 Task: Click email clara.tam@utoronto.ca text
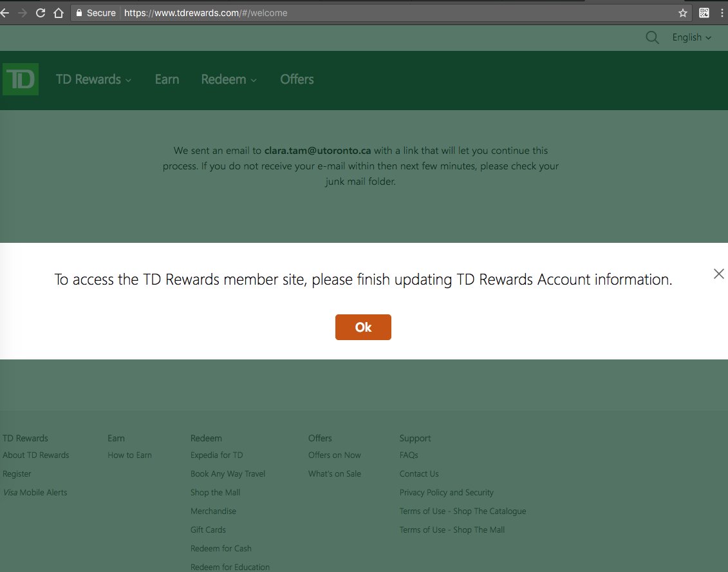[x=317, y=151]
